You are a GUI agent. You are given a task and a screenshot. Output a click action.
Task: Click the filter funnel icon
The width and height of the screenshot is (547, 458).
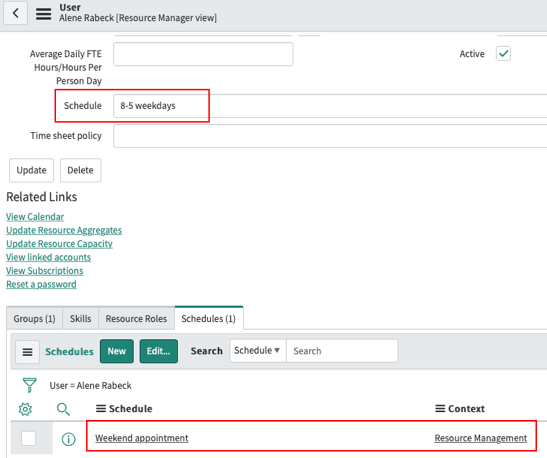30,385
